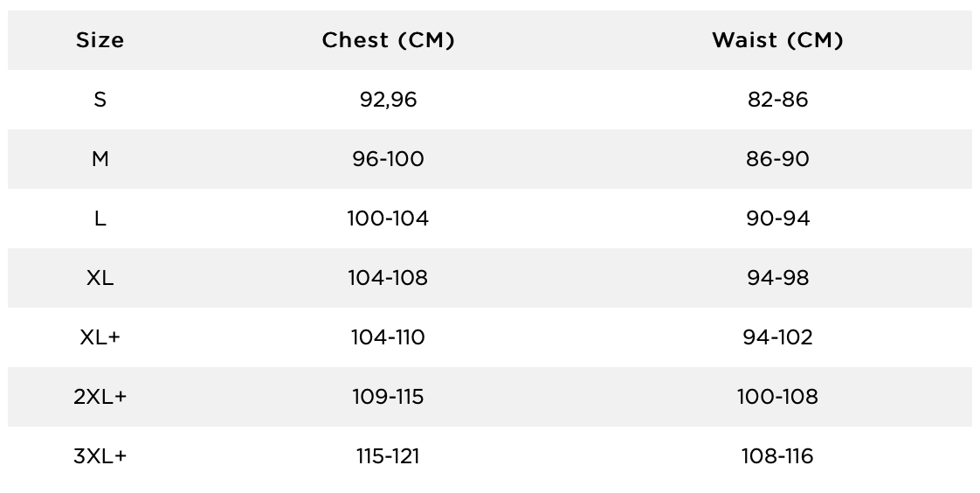The width and height of the screenshot is (980, 493).
Task: Click the Chest (CM) column header
Action: click(388, 40)
